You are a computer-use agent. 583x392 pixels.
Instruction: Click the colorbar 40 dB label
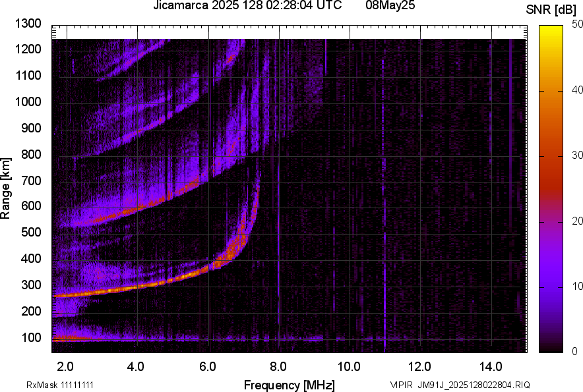pyautogui.click(x=577, y=90)
